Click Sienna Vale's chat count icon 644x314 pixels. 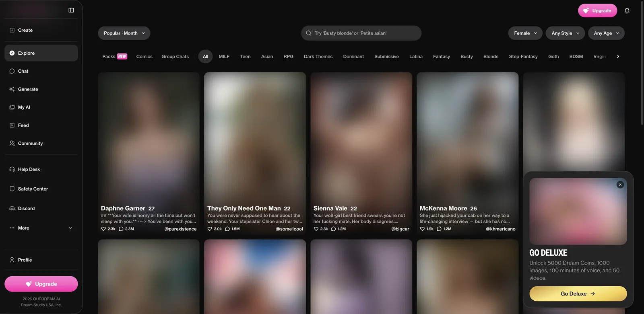pos(333,229)
